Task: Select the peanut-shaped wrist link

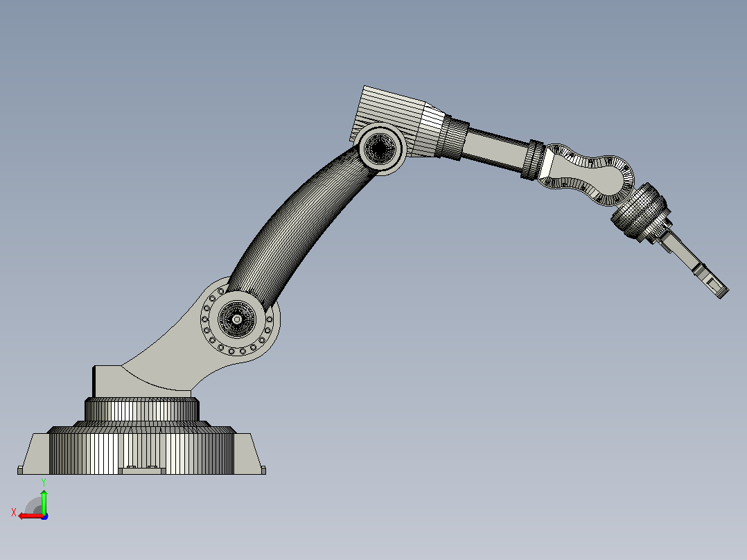Action: coord(587,173)
